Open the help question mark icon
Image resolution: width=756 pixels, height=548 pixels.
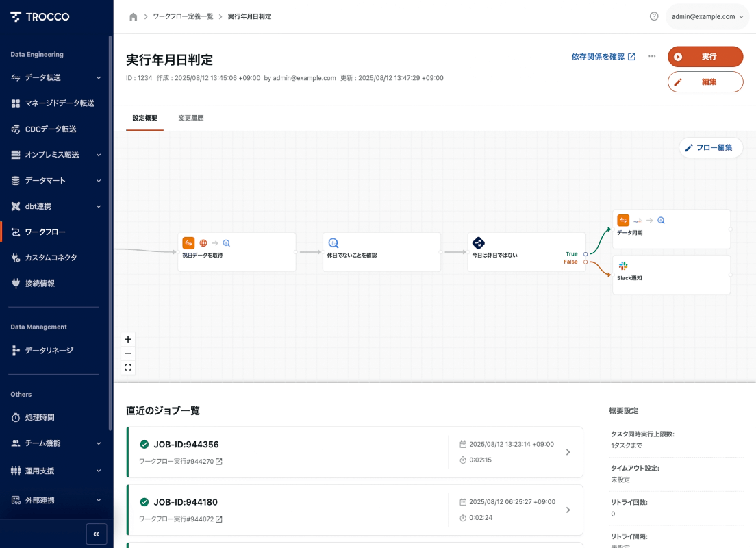pos(654,16)
